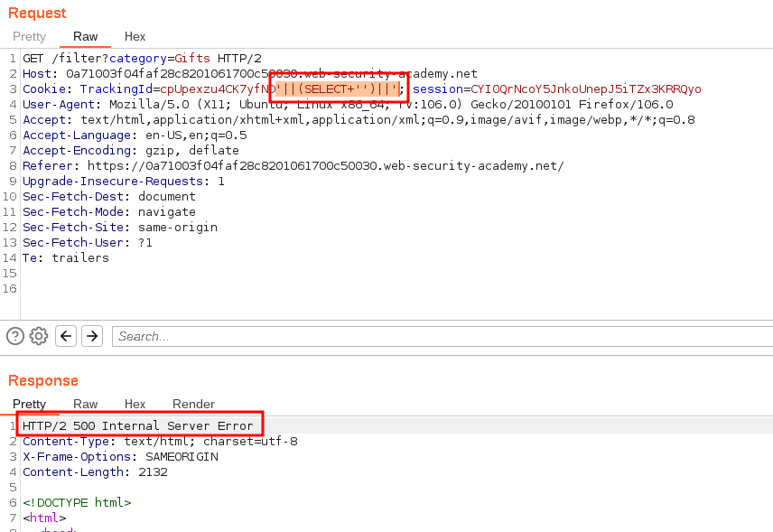Open search settings gear icon
Image resolution: width=773 pixels, height=532 pixels.
point(39,336)
